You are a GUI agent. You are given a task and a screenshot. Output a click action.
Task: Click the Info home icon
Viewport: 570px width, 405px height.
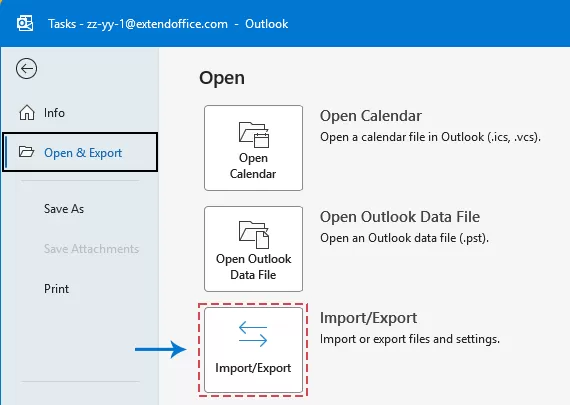pyautogui.click(x=27, y=113)
